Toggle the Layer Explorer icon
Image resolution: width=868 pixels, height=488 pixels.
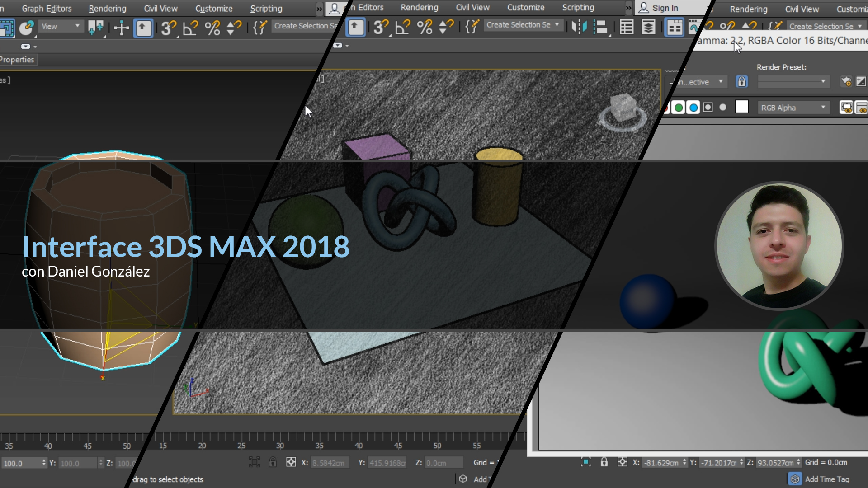[648, 27]
